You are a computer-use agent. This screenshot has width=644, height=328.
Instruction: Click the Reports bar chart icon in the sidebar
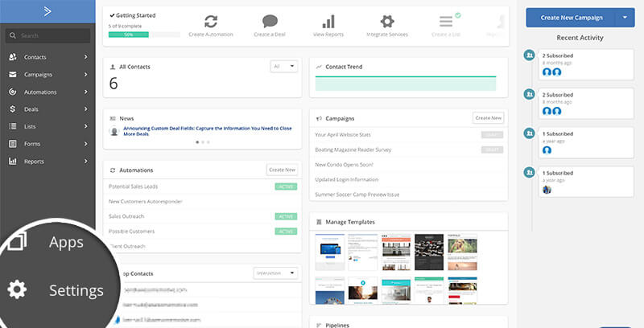(13, 161)
